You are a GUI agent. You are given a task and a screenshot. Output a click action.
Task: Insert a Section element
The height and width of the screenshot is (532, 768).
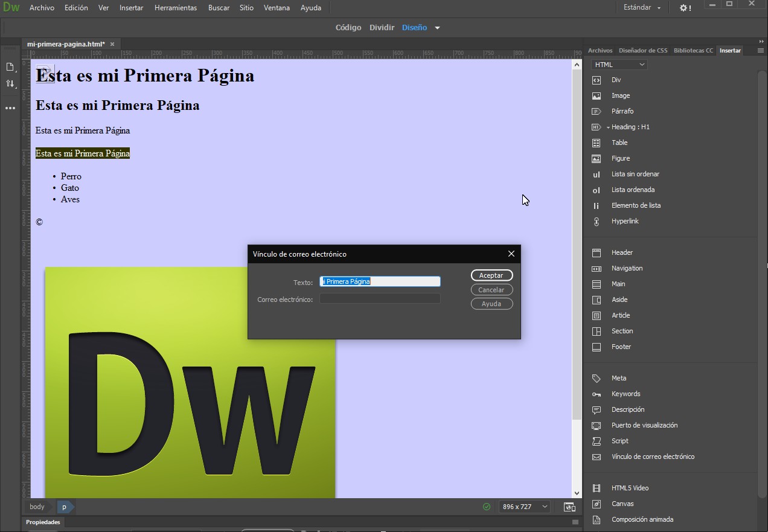point(622,331)
